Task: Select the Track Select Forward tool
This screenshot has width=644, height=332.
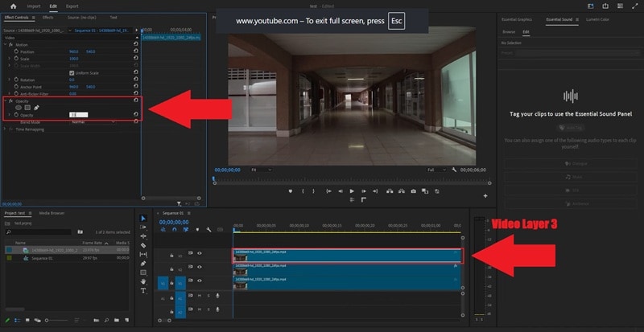Action: [143, 227]
